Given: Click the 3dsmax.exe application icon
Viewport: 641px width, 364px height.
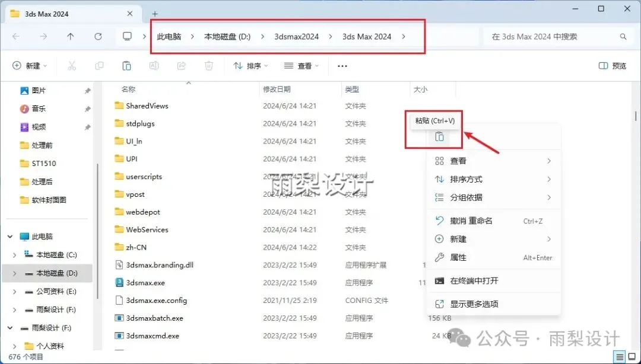Looking at the screenshot, I should [x=119, y=283].
